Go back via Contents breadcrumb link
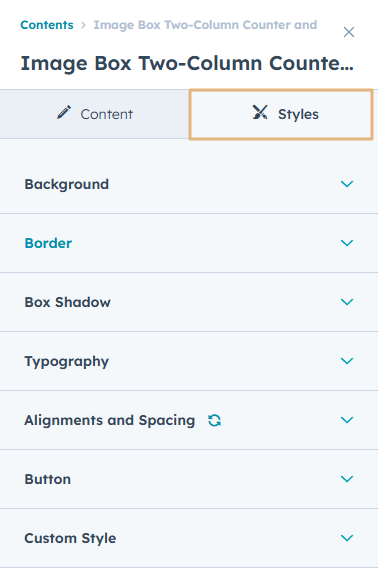 point(47,25)
